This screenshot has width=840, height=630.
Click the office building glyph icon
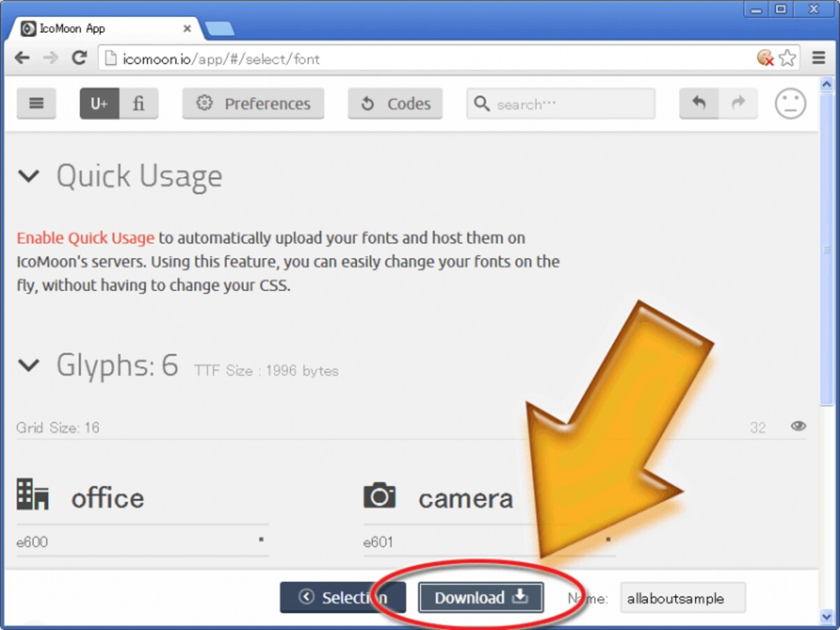(33, 495)
